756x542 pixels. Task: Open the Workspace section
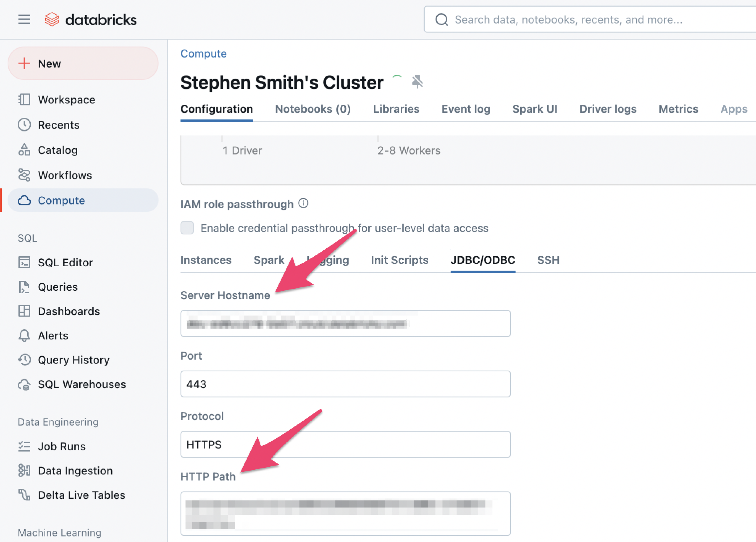pyautogui.click(x=66, y=99)
